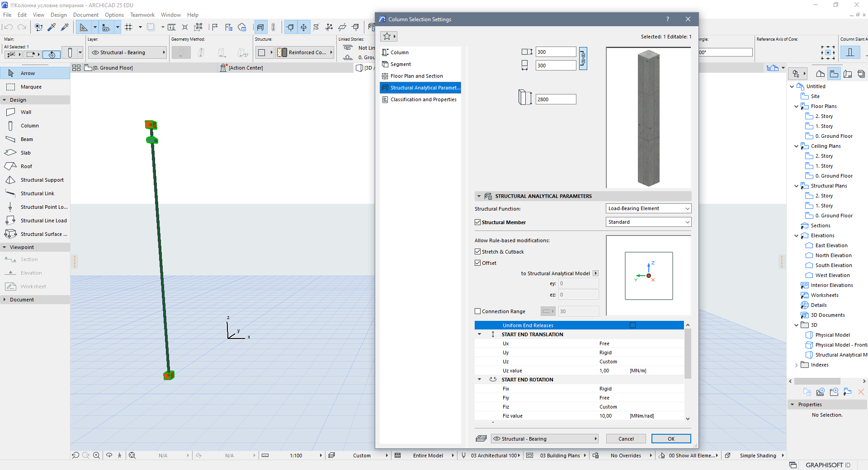The height and width of the screenshot is (470, 868).
Task: Open the Structural Function dropdown
Action: coord(648,208)
